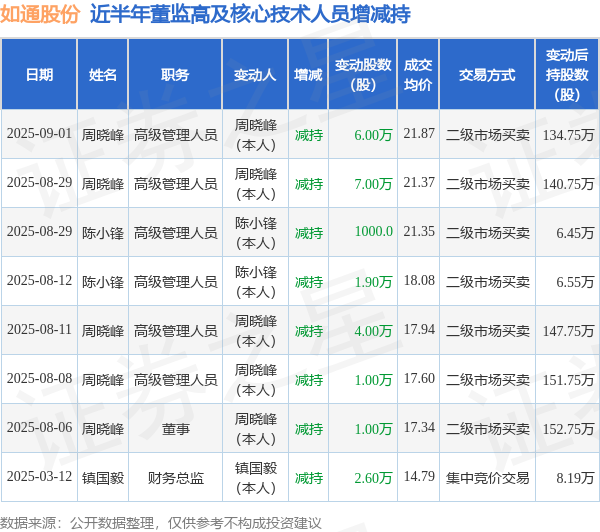Screen dimensions: 600x532
Task: Select the 董事 position cell
Action: click(175, 429)
